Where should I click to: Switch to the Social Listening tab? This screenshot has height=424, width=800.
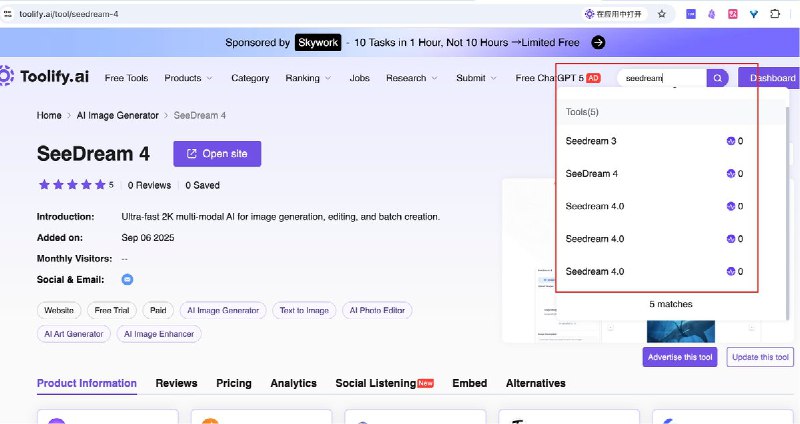[x=384, y=383]
